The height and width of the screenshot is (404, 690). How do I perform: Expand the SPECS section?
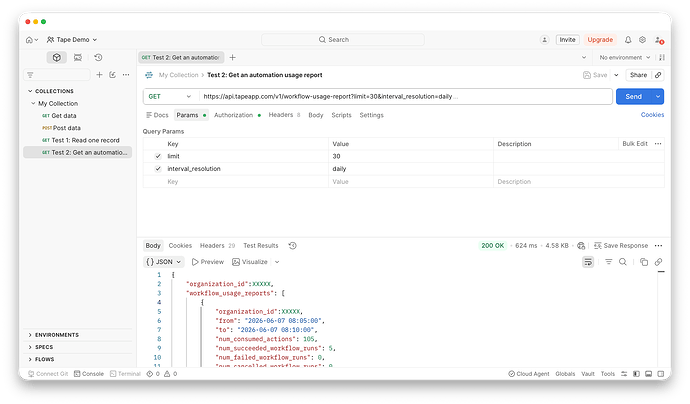(x=30, y=347)
